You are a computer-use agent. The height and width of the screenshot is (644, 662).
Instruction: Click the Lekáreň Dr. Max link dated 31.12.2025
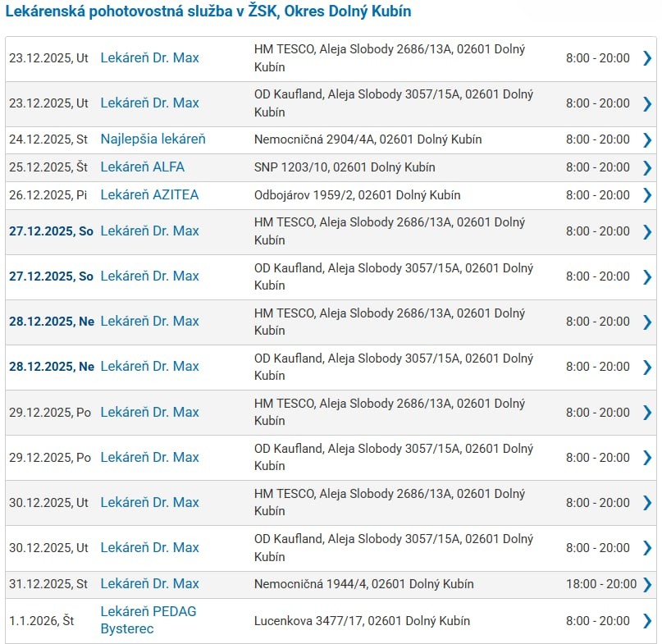(149, 584)
